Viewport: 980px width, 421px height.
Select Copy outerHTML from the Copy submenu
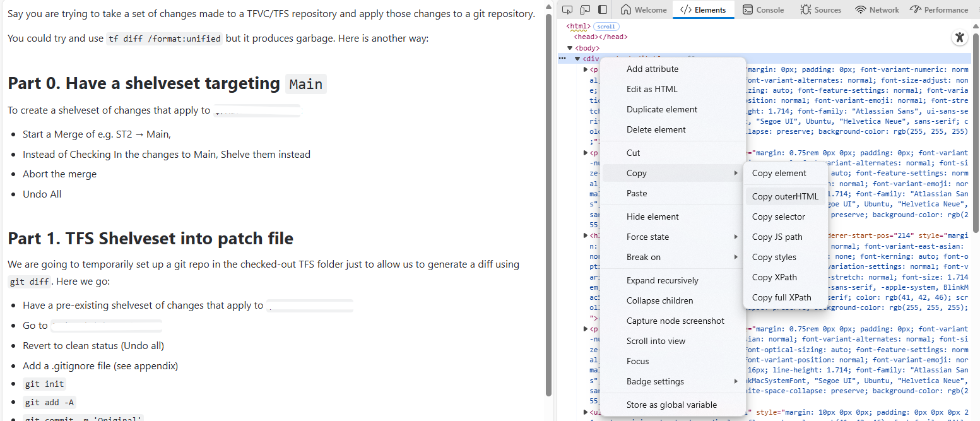pyautogui.click(x=785, y=196)
